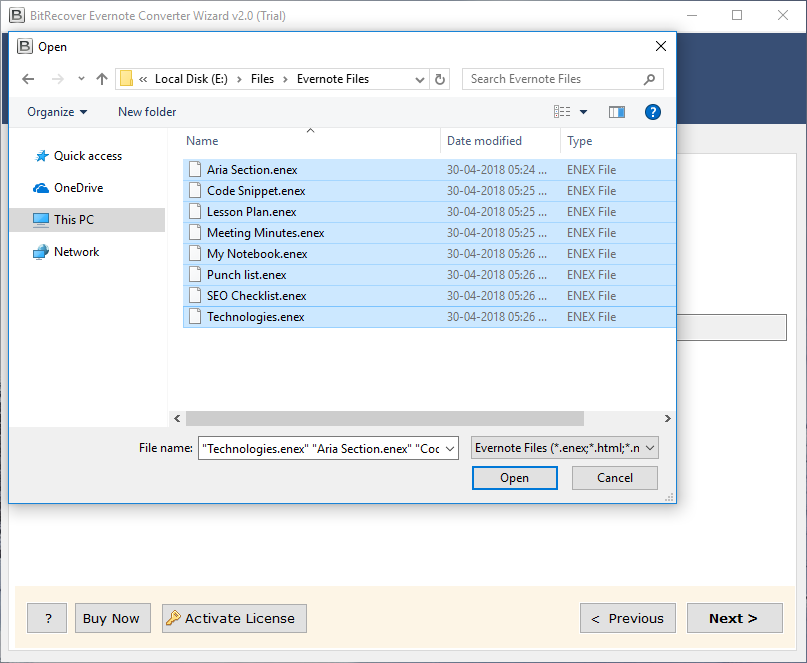807x663 pixels.
Task: Click the Open button
Action: point(515,478)
